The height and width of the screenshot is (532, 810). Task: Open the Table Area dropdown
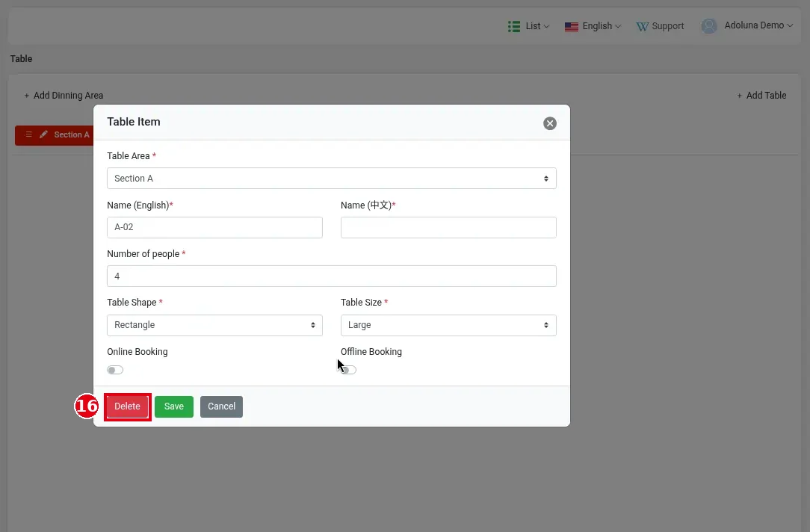[x=332, y=178]
